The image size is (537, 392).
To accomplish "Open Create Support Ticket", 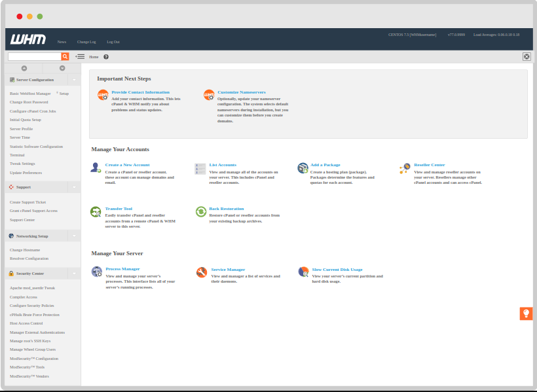I will (x=28, y=202).
